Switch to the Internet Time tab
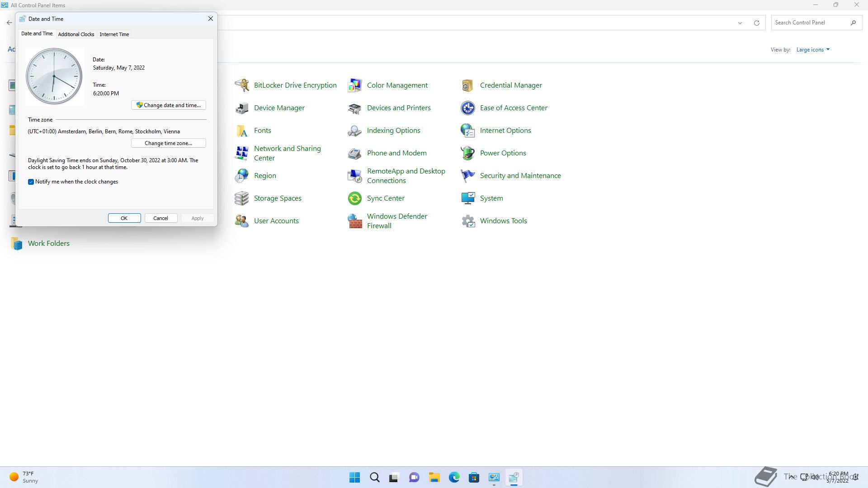The image size is (868, 488). coord(114,34)
